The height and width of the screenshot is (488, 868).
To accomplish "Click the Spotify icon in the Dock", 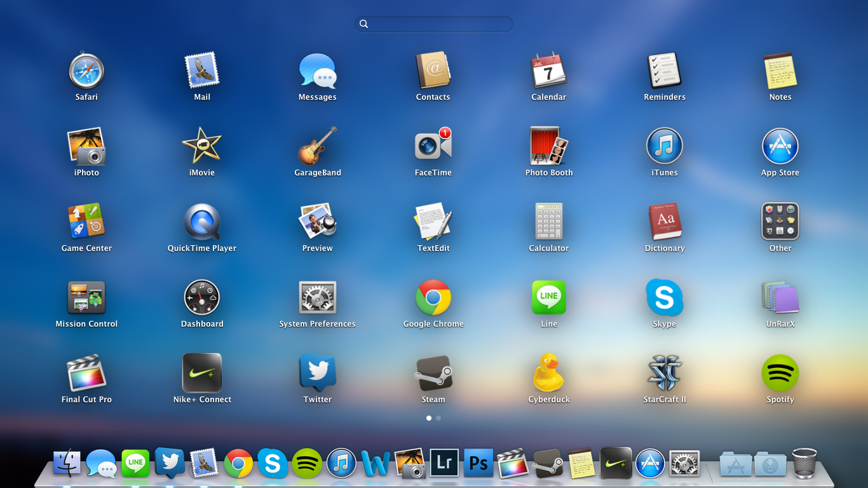I will (307, 463).
